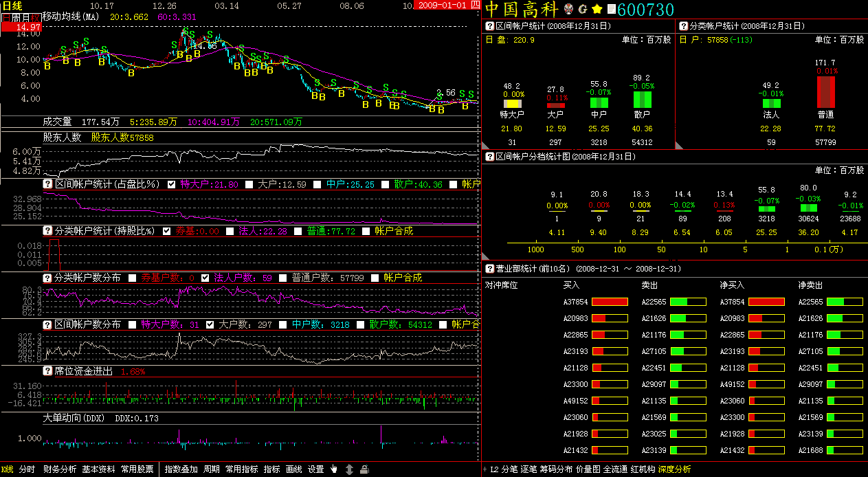Click the up-down arrow icon in bottom toolbar

(349, 469)
